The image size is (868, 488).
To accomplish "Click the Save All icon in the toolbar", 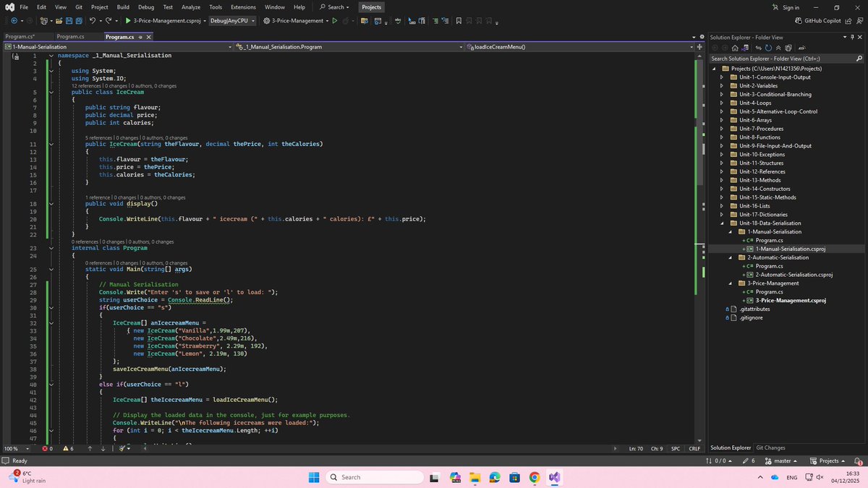I will tap(78, 20).
